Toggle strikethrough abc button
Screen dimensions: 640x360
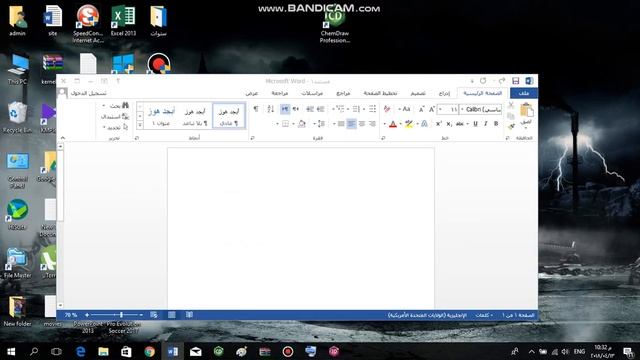(460, 124)
